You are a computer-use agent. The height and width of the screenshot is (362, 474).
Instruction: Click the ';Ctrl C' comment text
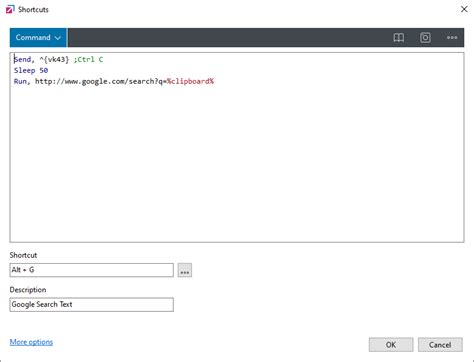[88, 59]
